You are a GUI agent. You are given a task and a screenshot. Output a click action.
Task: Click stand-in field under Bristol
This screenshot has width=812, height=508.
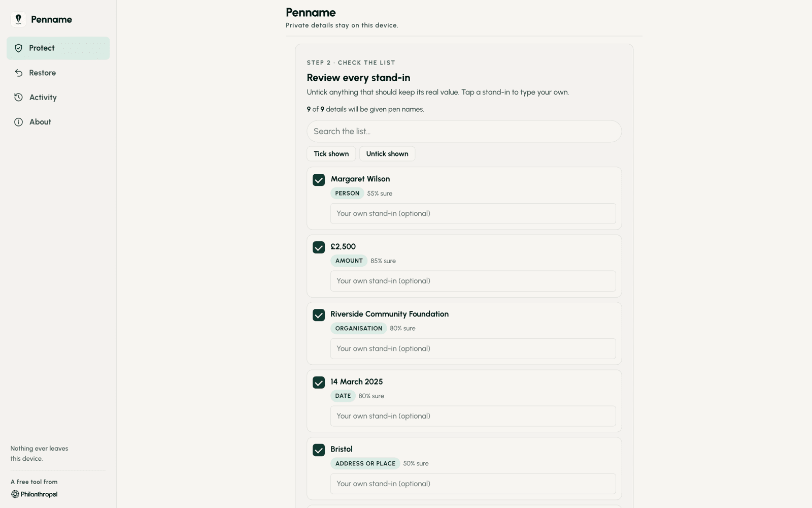(x=473, y=484)
